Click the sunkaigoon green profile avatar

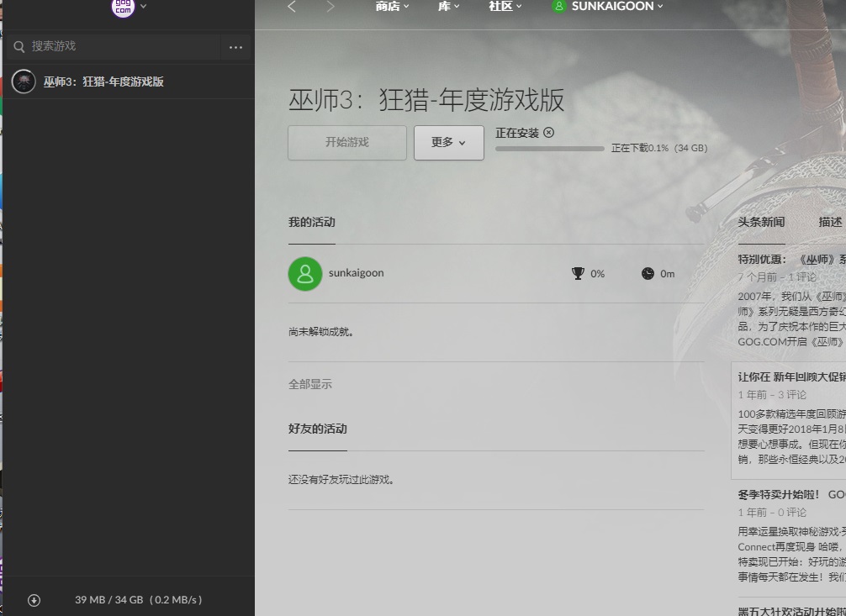pyautogui.click(x=305, y=274)
